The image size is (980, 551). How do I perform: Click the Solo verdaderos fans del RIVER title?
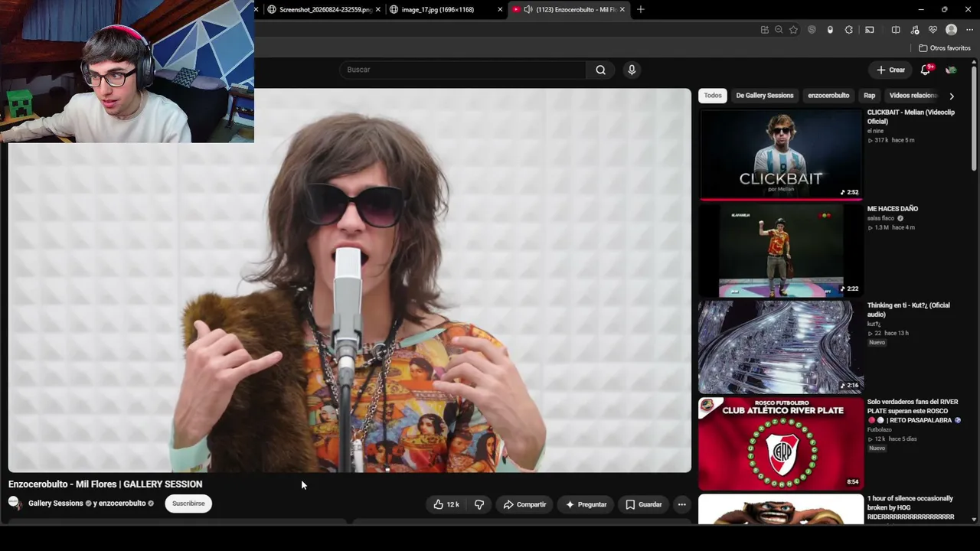coord(913,411)
